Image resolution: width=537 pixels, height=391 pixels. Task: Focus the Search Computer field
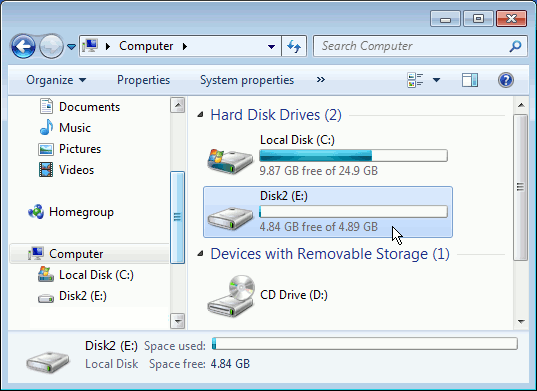[x=420, y=46]
